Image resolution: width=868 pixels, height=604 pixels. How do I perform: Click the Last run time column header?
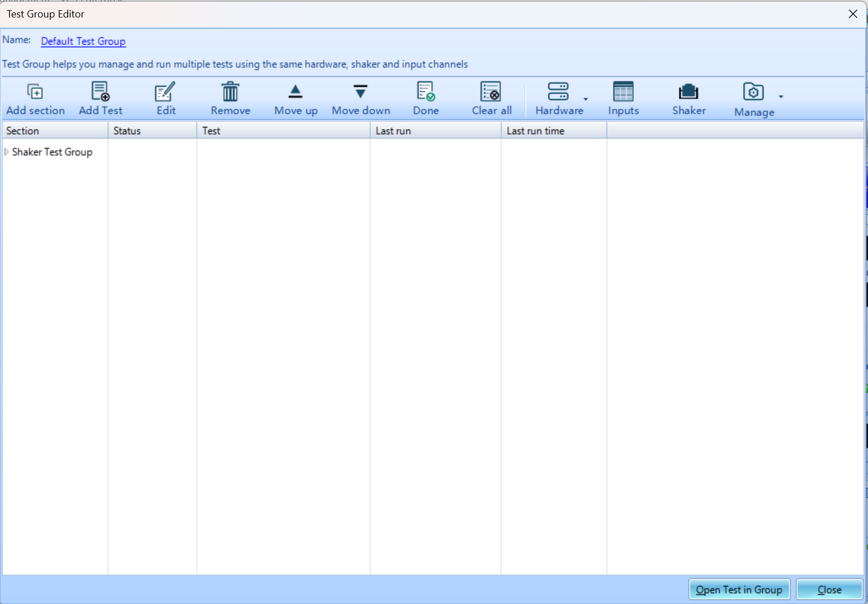(x=535, y=131)
